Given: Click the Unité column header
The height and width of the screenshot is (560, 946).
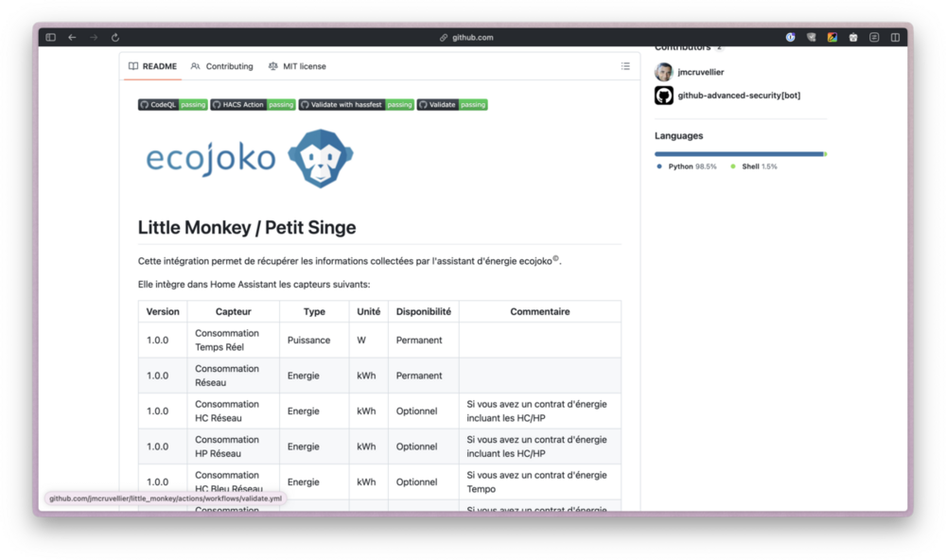Looking at the screenshot, I should (369, 311).
